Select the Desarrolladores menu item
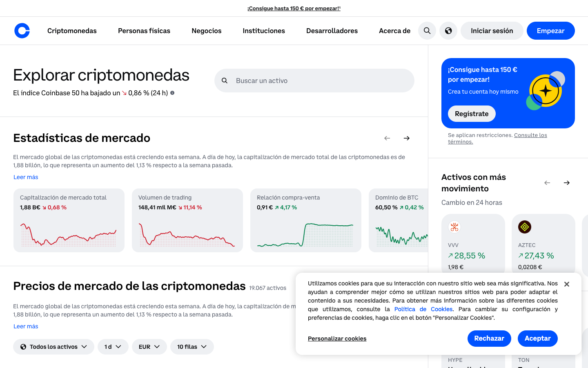 332,31
